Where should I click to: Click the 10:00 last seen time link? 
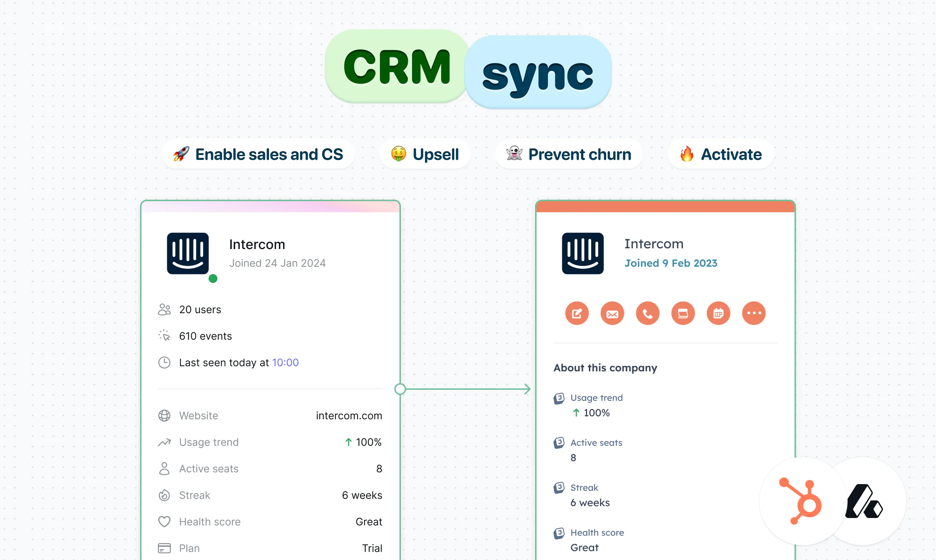[x=285, y=363]
